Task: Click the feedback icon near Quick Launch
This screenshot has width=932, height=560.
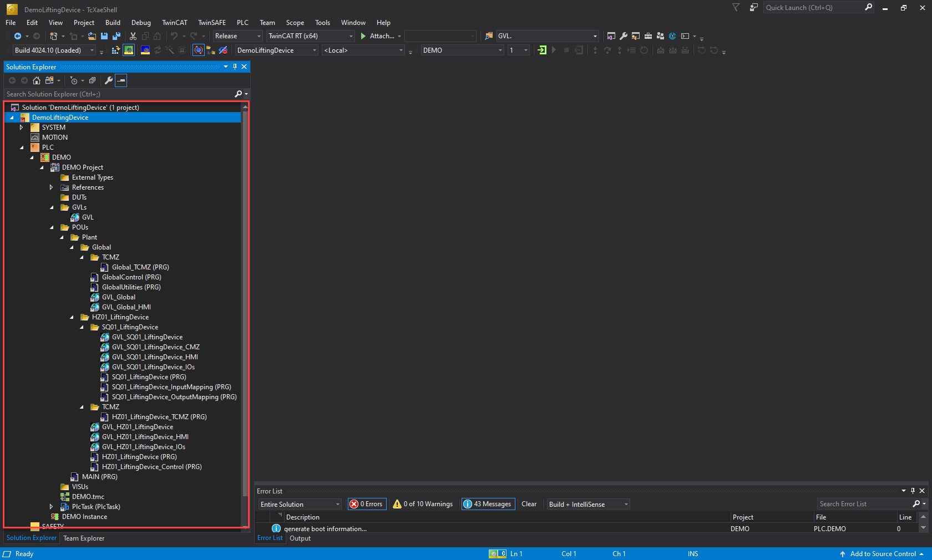Action: tap(753, 8)
